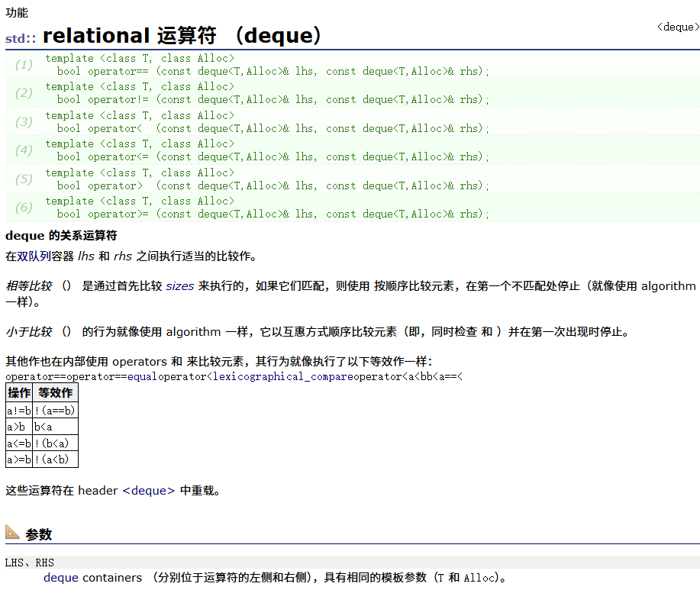Screen dimensions: 700x590
Task: Click table cell !(b<a)
Action: click(x=56, y=443)
